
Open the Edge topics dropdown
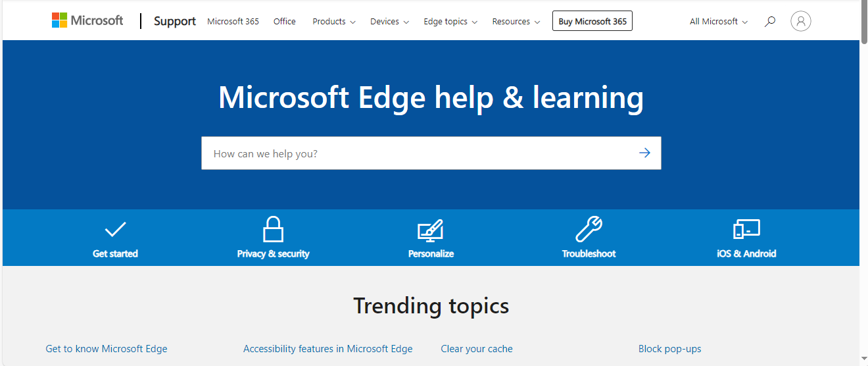tap(450, 22)
